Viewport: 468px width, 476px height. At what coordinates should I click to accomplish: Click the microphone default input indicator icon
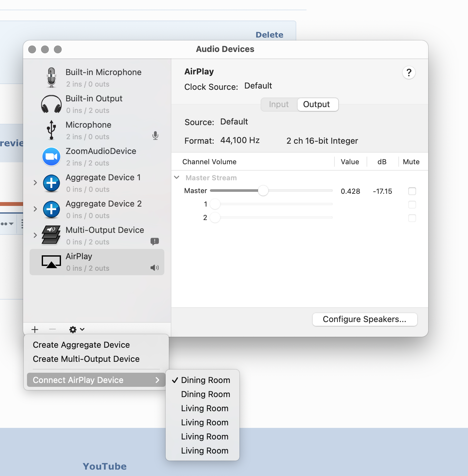[155, 136]
